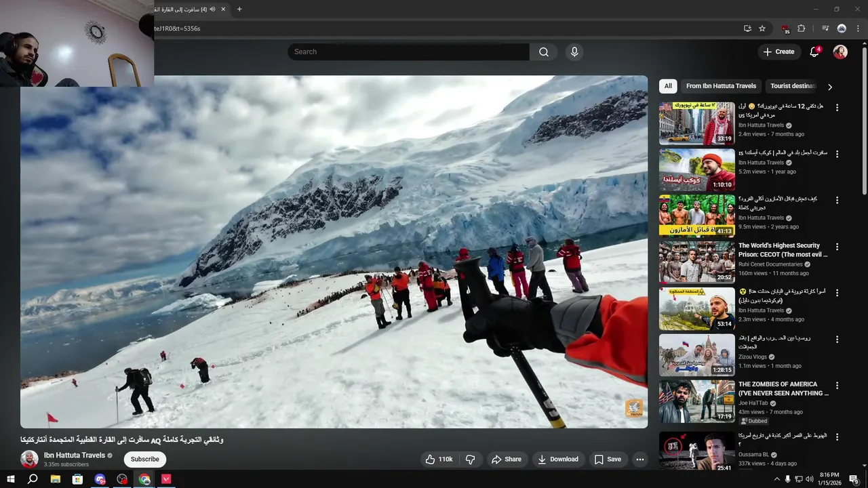Open volume control in system tray
The width and height of the screenshot is (868, 488).
pyautogui.click(x=809, y=479)
